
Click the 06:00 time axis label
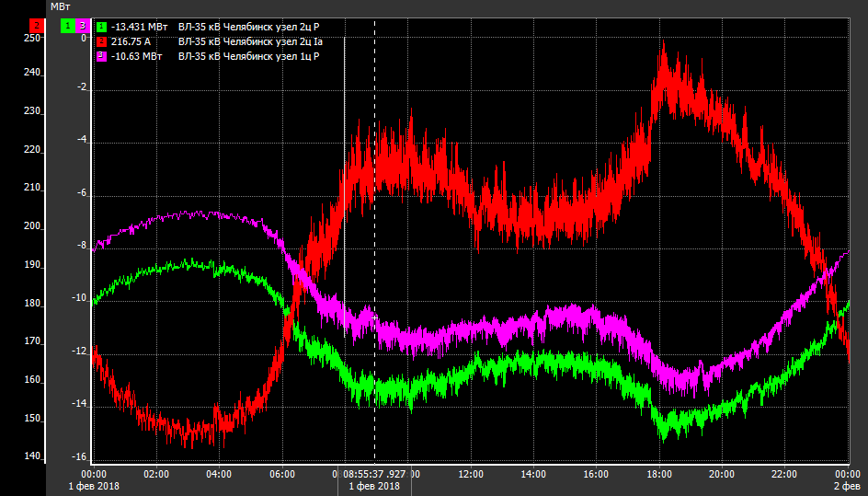282,475
